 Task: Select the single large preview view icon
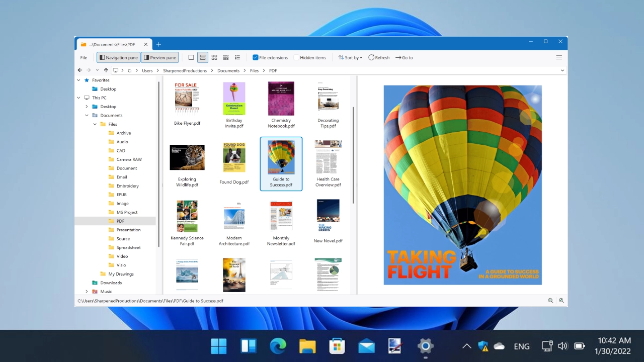tap(191, 57)
